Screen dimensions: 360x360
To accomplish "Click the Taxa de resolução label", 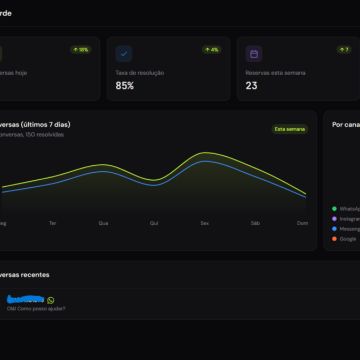I will coord(140,73).
